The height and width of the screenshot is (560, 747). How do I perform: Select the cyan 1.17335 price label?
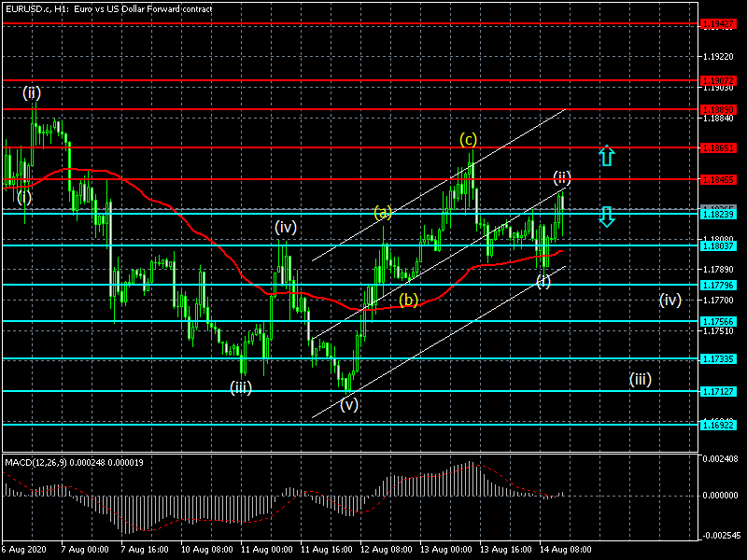[718, 359]
